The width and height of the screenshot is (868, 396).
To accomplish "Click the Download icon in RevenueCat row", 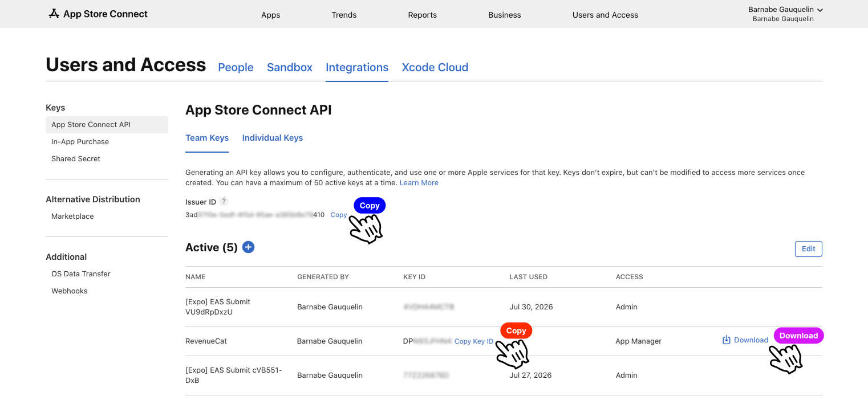I will click(727, 340).
